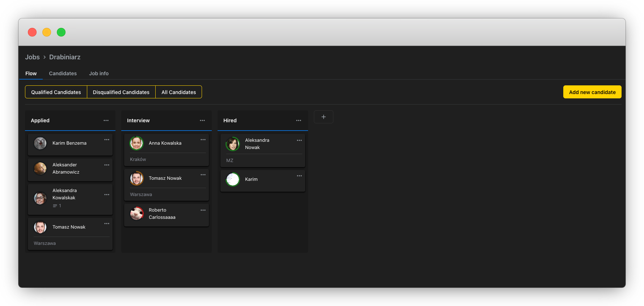Expand the menu on Aleksandra Nowak card
The image size is (644, 306).
click(299, 140)
